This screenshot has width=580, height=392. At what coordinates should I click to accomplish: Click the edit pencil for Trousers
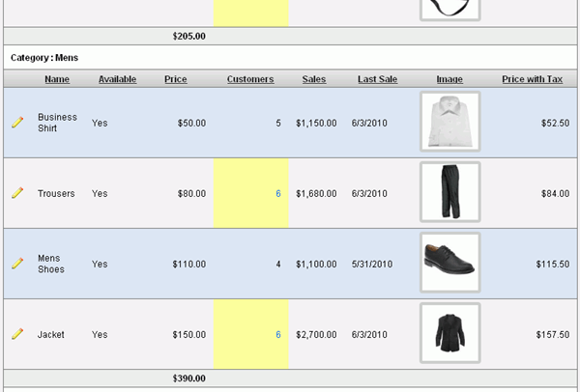point(17,193)
